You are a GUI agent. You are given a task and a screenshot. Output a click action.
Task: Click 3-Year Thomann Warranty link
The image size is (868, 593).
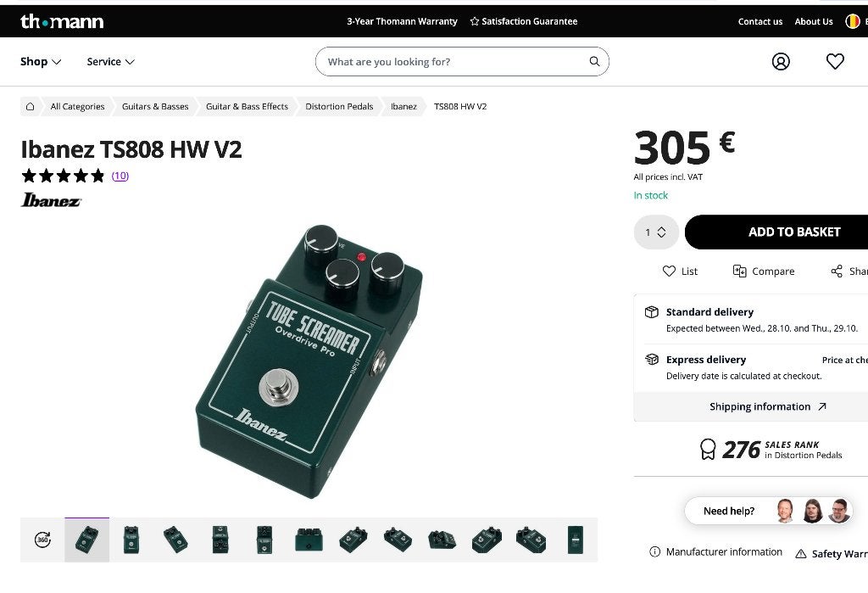tap(402, 21)
